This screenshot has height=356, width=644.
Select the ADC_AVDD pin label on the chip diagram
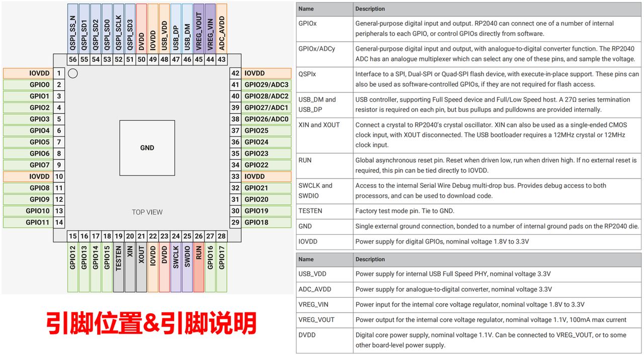point(222,28)
